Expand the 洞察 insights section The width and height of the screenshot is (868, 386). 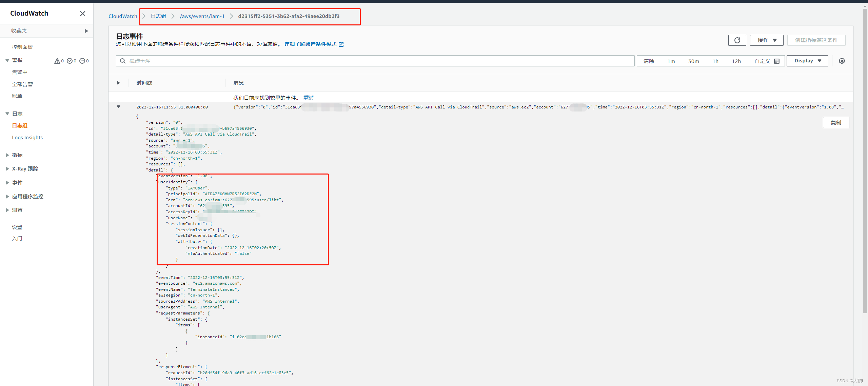[7, 210]
